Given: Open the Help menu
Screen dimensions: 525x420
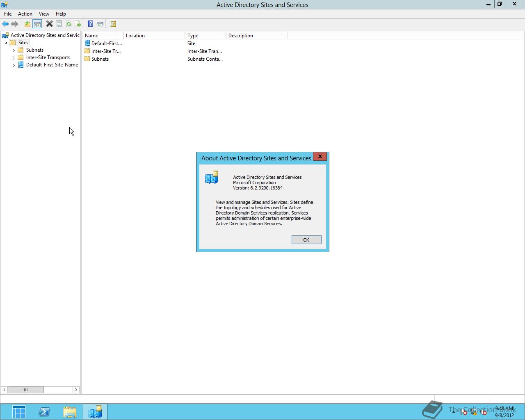Looking at the screenshot, I should pos(61,14).
